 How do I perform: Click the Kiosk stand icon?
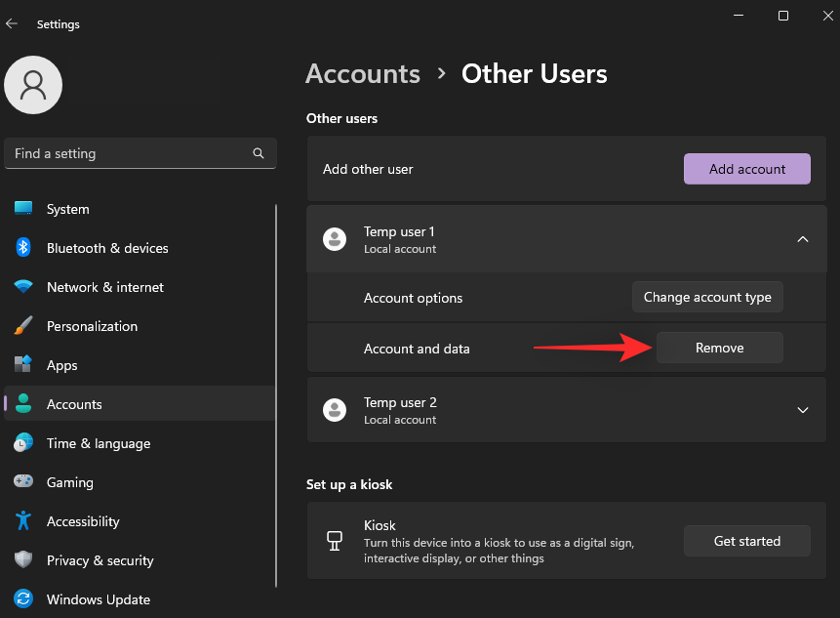pyautogui.click(x=335, y=541)
